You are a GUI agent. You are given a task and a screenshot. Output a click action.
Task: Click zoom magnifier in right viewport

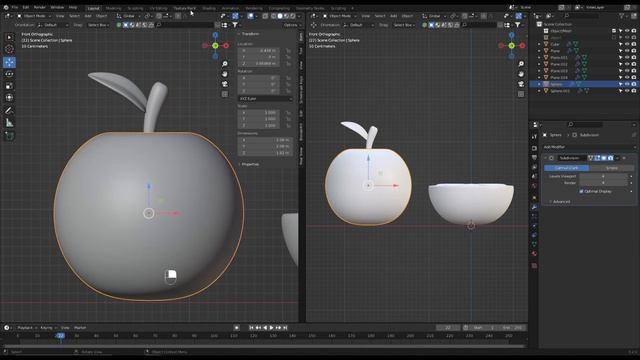tap(521, 64)
